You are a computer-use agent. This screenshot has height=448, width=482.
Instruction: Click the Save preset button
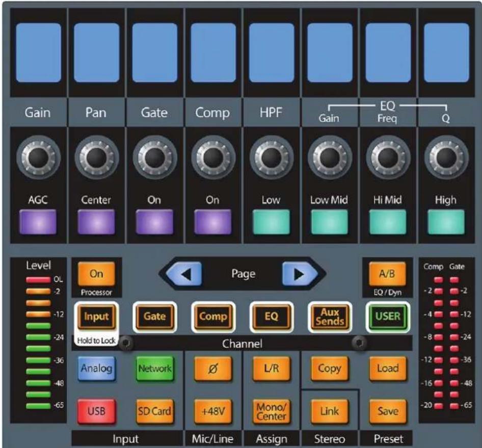(x=388, y=411)
